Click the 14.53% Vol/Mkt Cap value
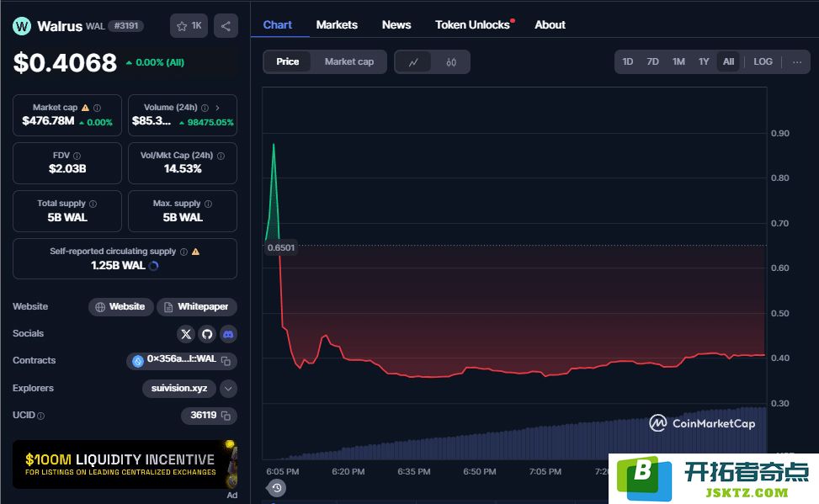The width and height of the screenshot is (819, 504). (x=183, y=168)
